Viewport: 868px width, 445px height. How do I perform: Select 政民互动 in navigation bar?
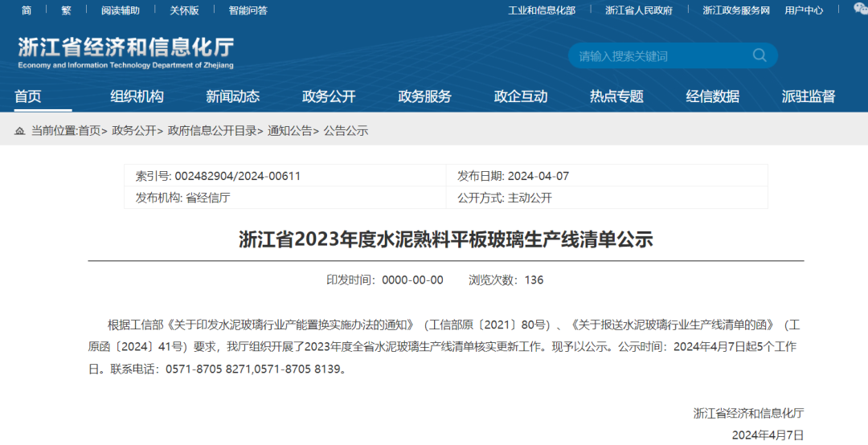521,96
